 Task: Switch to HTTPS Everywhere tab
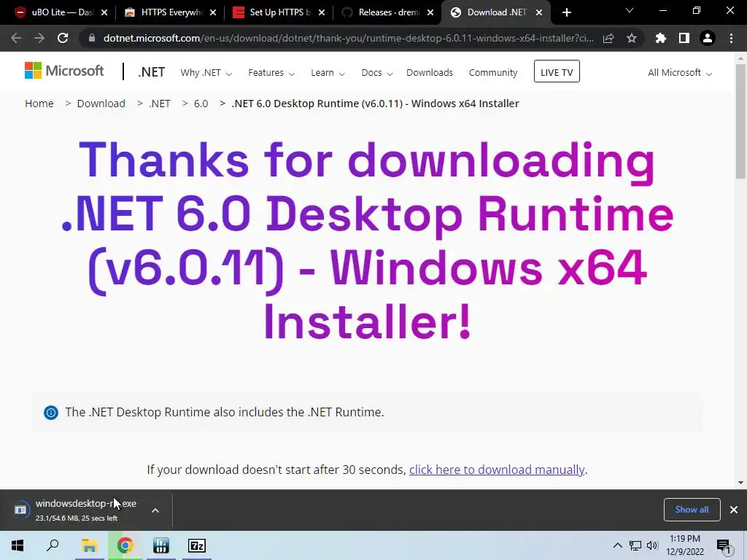pos(171,12)
